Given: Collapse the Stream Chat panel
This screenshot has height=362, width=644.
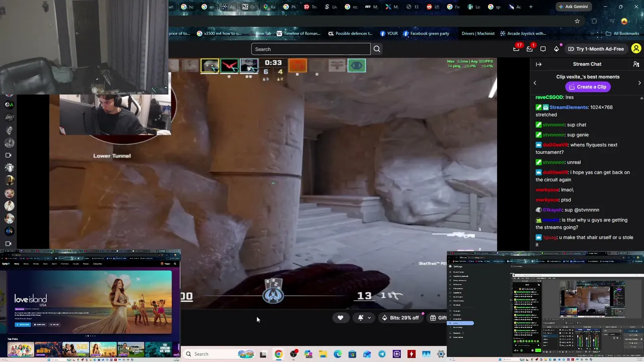Looking at the screenshot, I should [538, 64].
